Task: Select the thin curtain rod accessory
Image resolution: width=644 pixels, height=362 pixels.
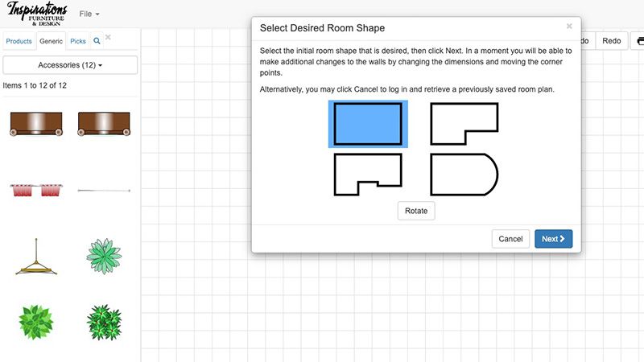Action: [x=104, y=191]
